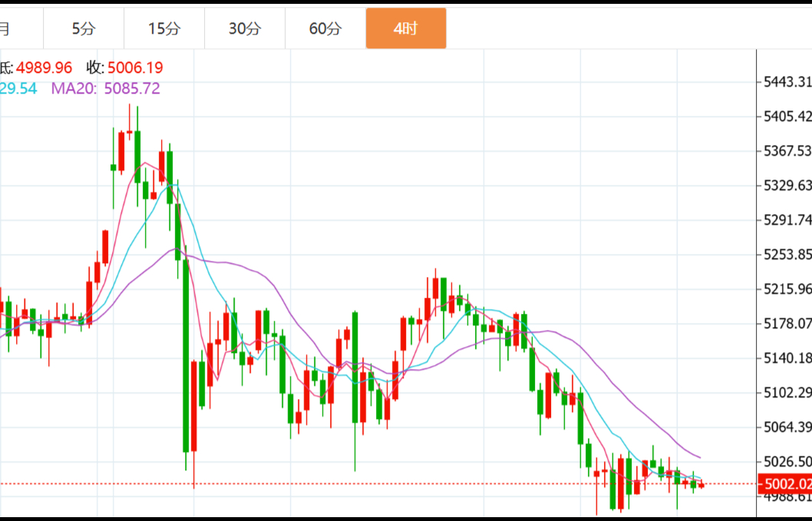Viewport: 812px width, 521px height.
Task: Select the 15分 chart interval
Action: click(164, 29)
